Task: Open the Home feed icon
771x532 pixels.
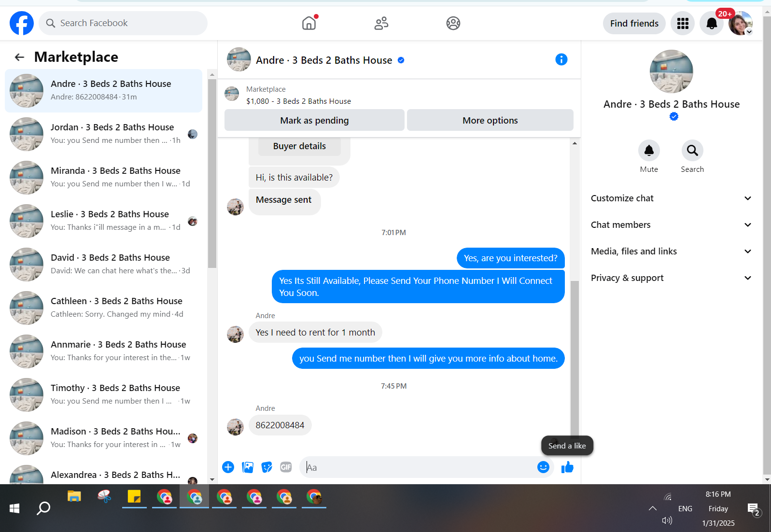Action: click(309, 23)
